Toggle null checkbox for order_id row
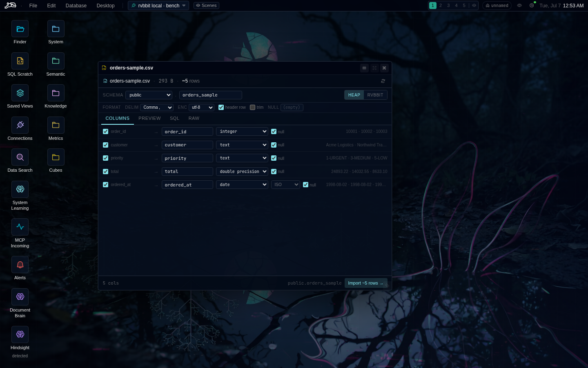Viewport: 588px width, 368px height. [274, 131]
